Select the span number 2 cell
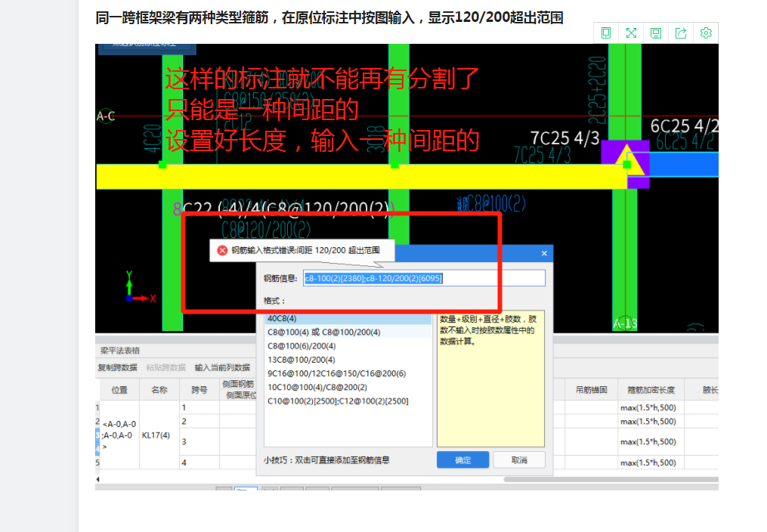Viewport: 767px width, 532px height. pyautogui.click(x=199, y=421)
